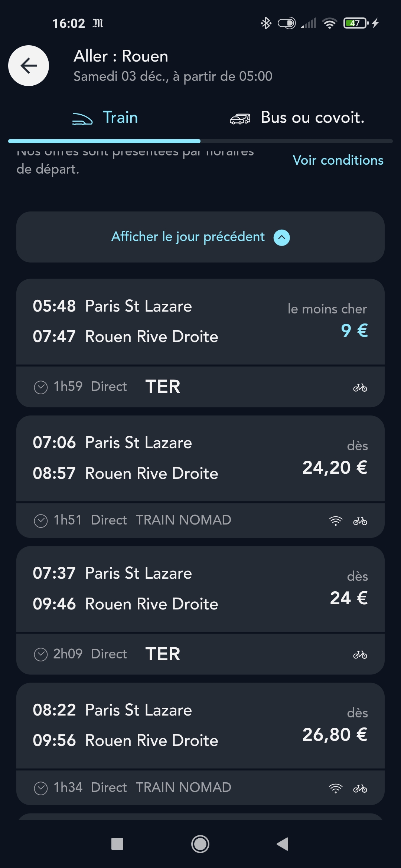Tap the Android recent apps square button
Viewport: 401px width, 868px height.
(x=117, y=844)
